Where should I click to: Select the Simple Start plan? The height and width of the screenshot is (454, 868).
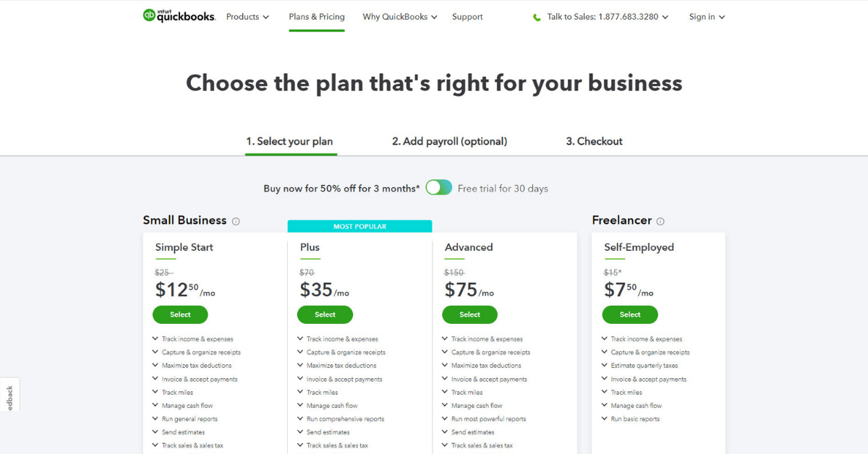(180, 314)
